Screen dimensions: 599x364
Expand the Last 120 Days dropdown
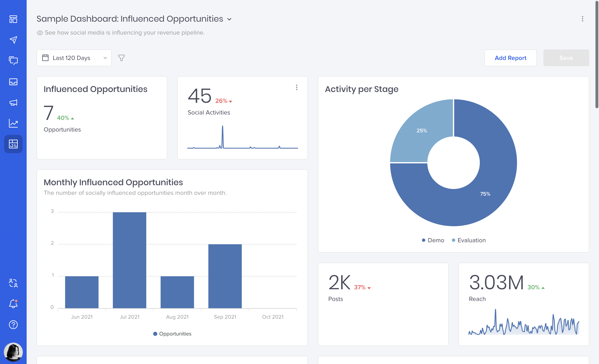(x=74, y=58)
